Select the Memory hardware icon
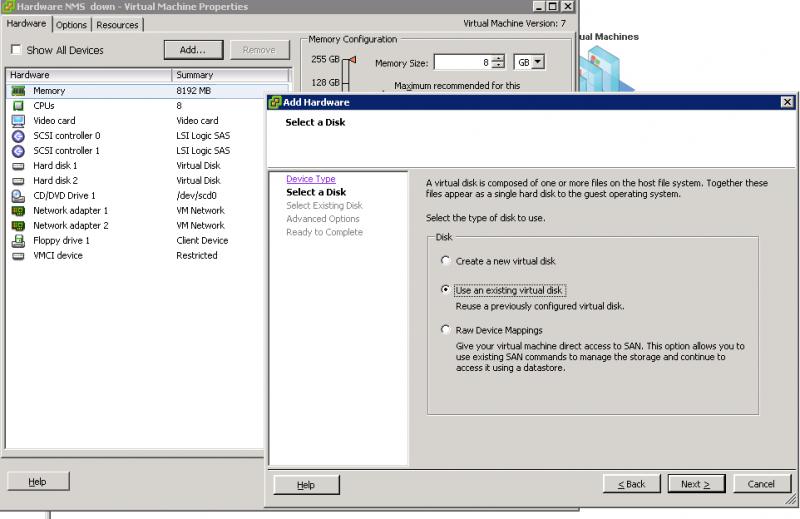Image resolution: width=800 pixels, height=519 pixels. [x=18, y=91]
